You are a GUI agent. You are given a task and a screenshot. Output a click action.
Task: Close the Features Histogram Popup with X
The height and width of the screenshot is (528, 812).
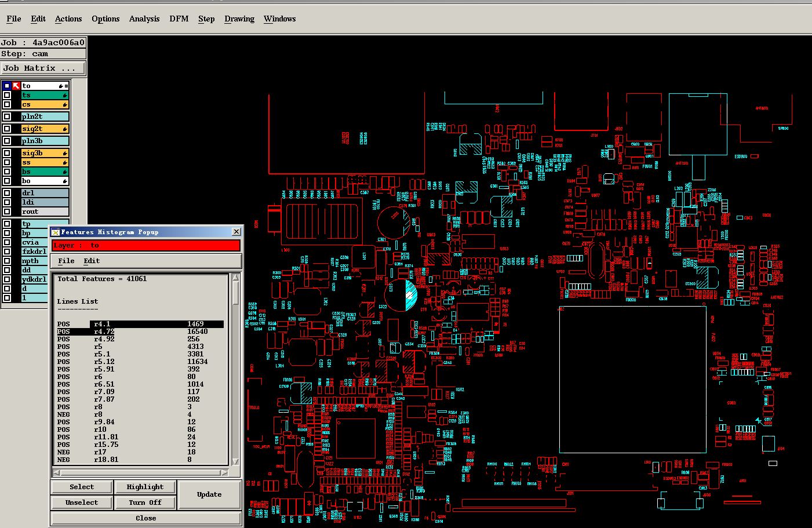coord(236,232)
